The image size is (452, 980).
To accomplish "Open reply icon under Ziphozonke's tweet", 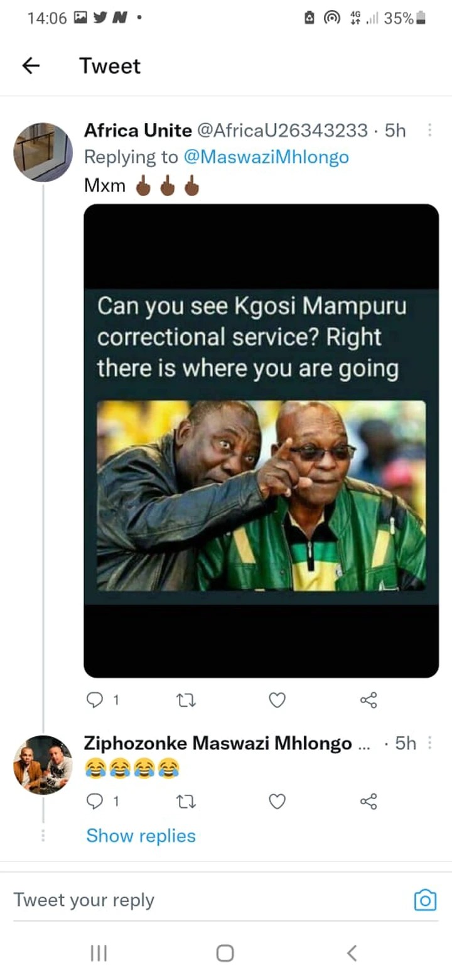I will [94, 801].
